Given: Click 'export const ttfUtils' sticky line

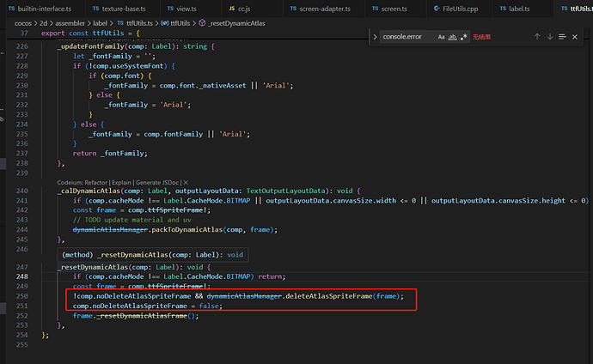Looking at the screenshot, I should 90,33.
